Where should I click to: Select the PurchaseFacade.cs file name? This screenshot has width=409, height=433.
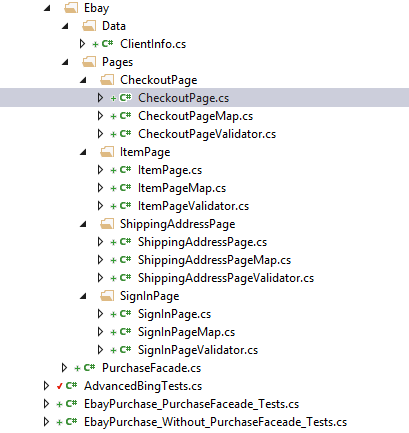tap(152, 368)
